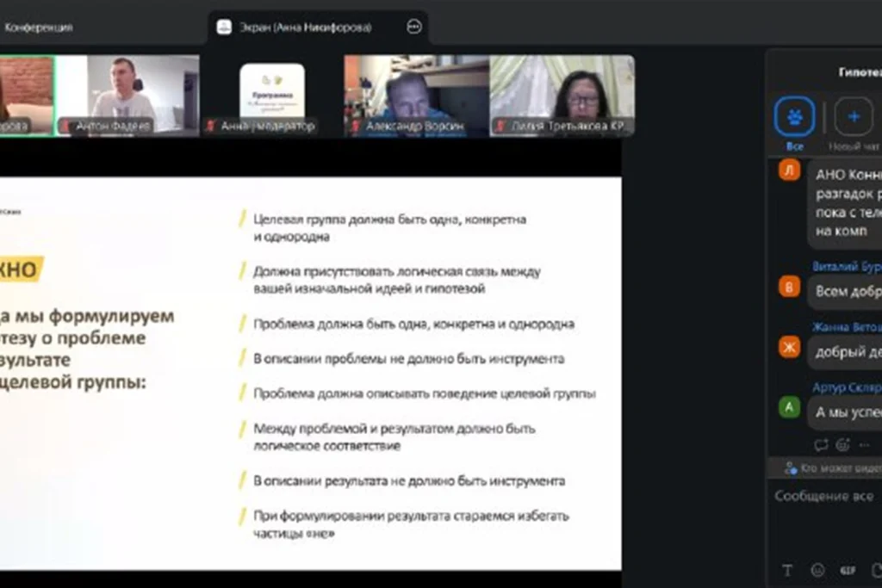The height and width of the screenshot is (588, 882).
Task: Select the Все chat channel icon
Action: pos(794,117)
